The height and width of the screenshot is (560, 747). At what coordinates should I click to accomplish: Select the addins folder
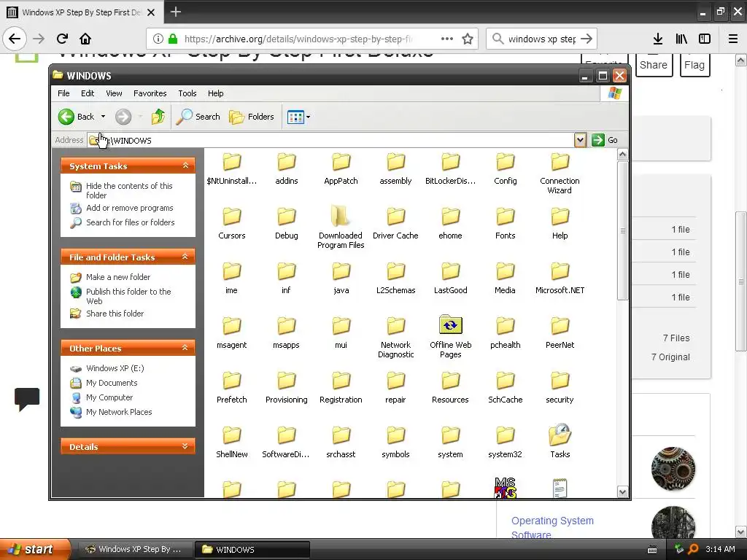pos(286,168)
